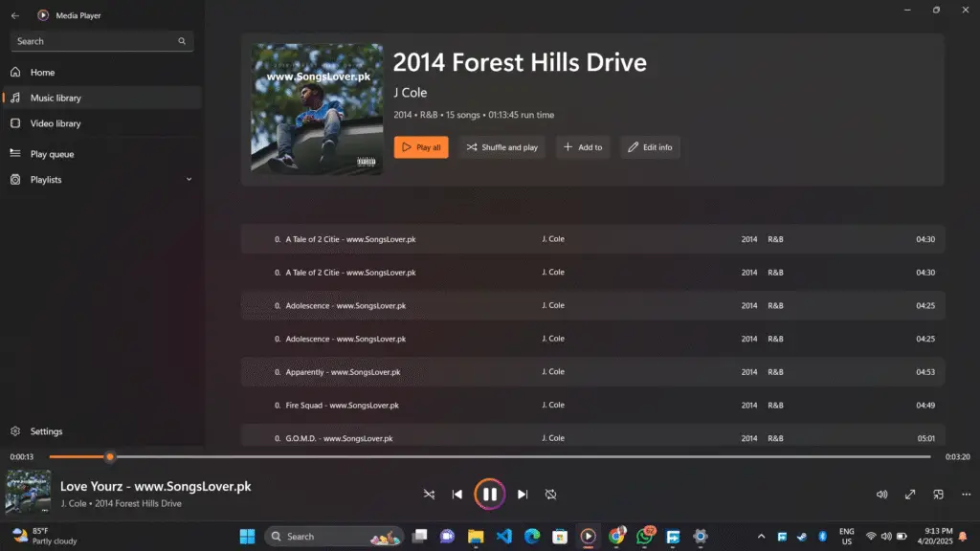This screenshot has height=551, width=980.
Task: Click the J Cole artist link in the album header
Action: tap(410, 93)
